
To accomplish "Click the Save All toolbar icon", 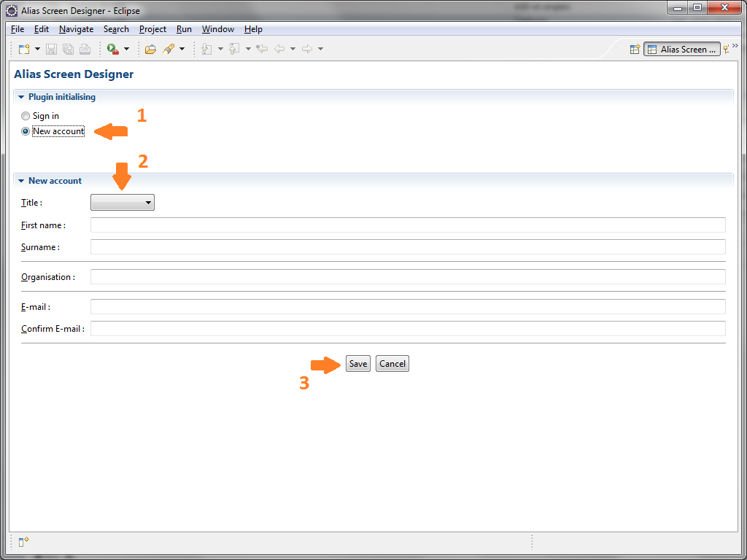I will coord(68,49).
